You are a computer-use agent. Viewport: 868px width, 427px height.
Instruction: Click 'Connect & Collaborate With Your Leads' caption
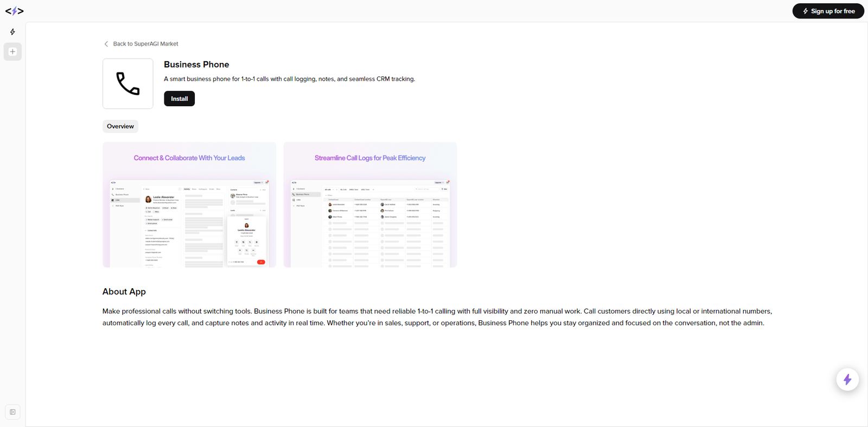(x=189, y=158)
